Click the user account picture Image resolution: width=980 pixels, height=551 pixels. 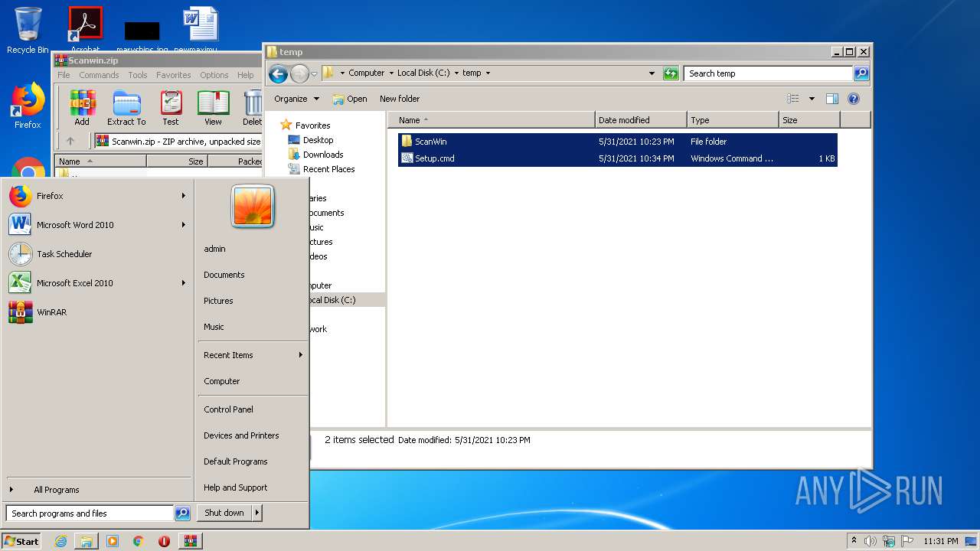[253, 207]
